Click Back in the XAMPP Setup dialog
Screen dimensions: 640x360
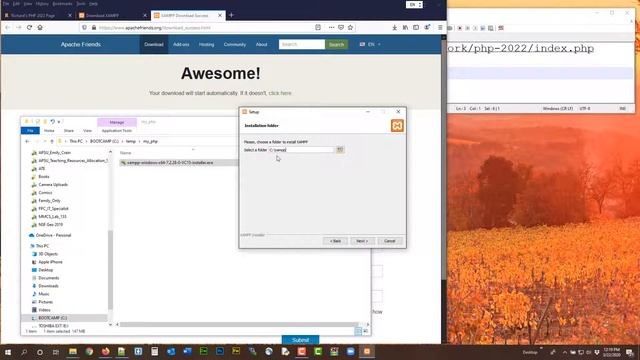(335, 241)
